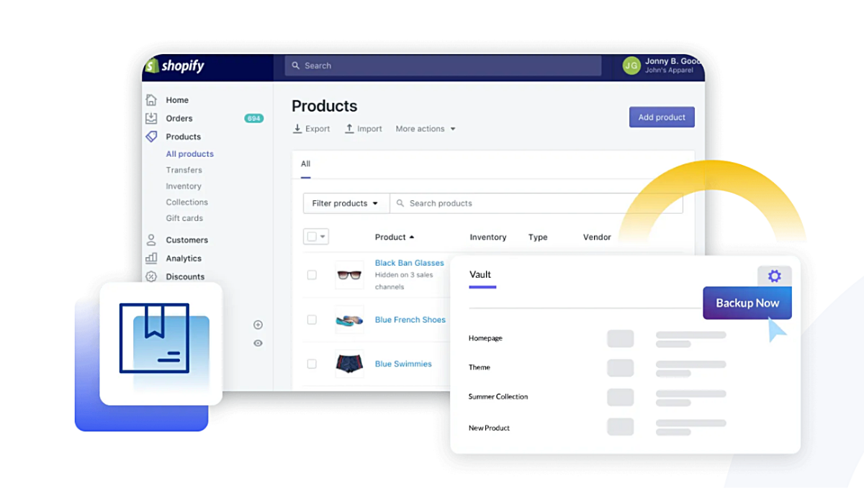Open Customers in sidebar
The width and height of the screenshot is (864, 504).
click(x=187, y=240)
